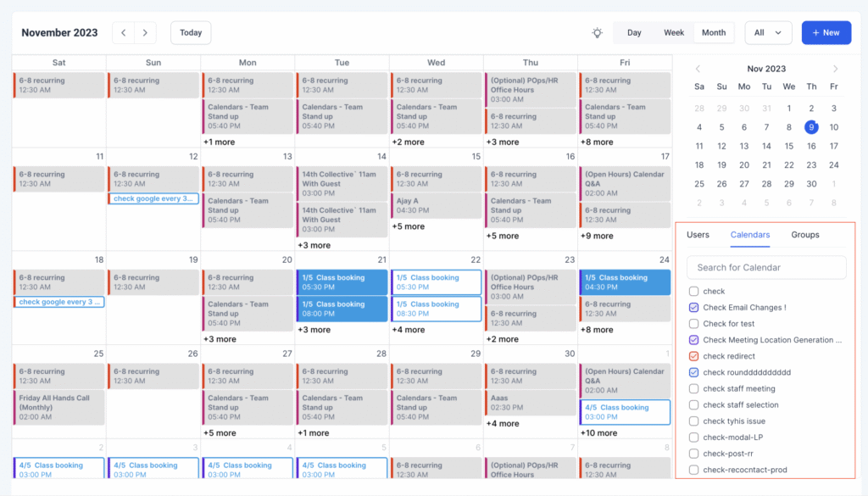Toggle light mode using the sun icon
The width and height of the screenshot is (868, 496).
click(597, 32)
